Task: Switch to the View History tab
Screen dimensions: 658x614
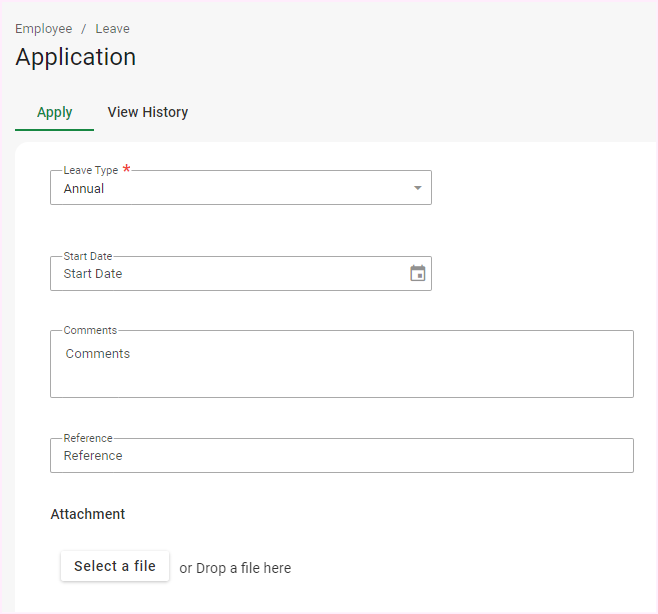Action: [148, 112]
